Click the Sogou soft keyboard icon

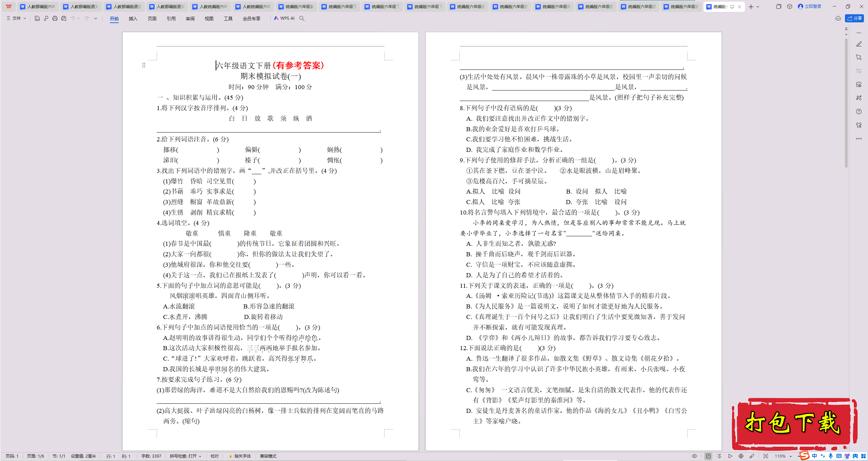(x=839, y=456)
